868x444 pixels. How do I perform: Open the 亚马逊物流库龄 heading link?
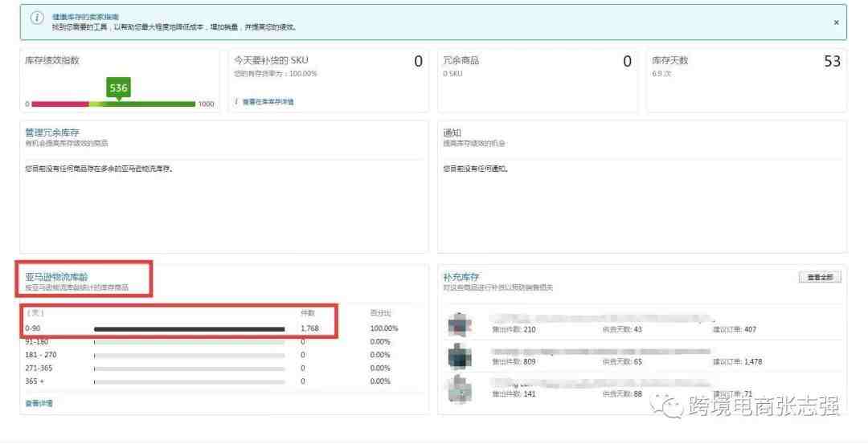[x=56, y=277]
